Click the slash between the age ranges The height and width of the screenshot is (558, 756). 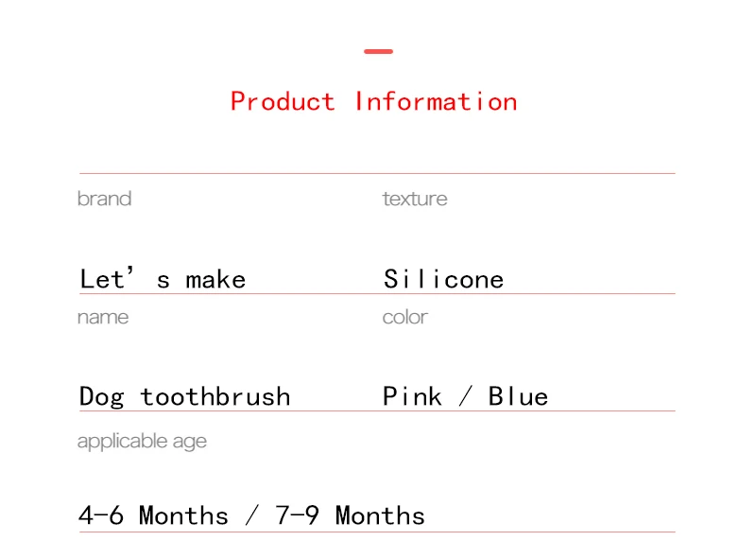(251, 515)
